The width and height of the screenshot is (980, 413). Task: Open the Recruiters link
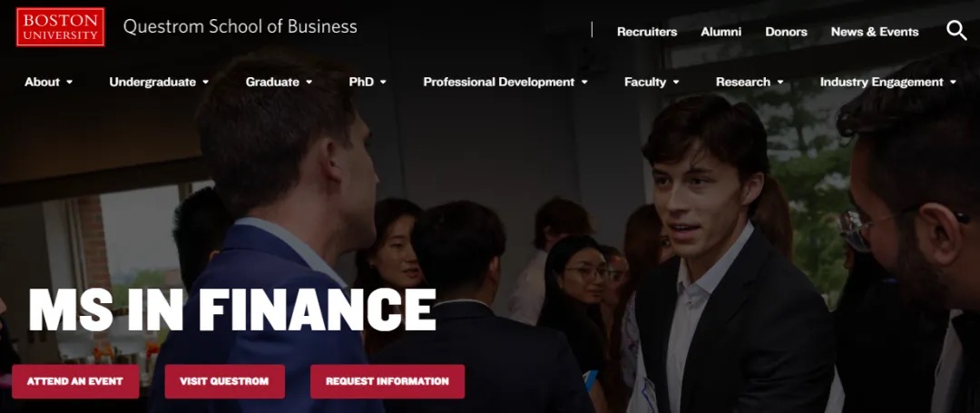click(647, 32)
